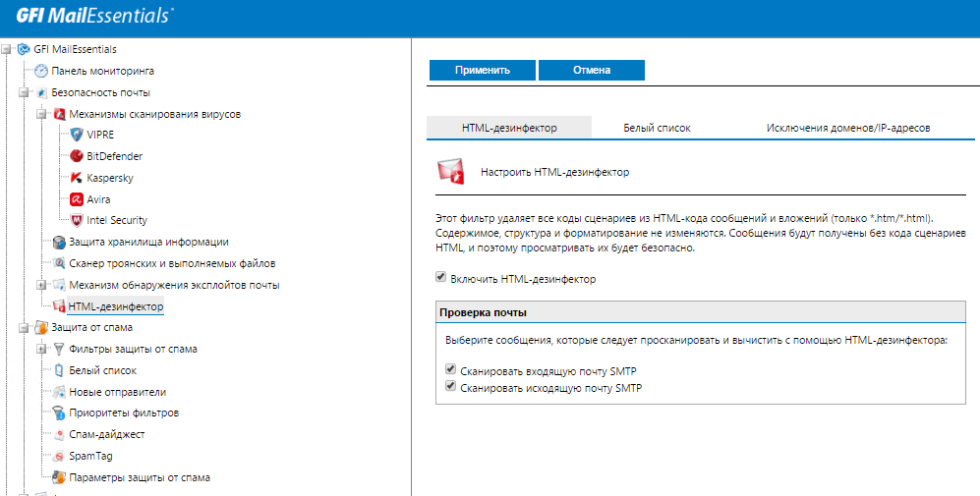Viewport: 980px width, 496px height.
Task: Uncheck Включить HTML-дезинфектор checkbox
Action: click(x=440, y=277)
